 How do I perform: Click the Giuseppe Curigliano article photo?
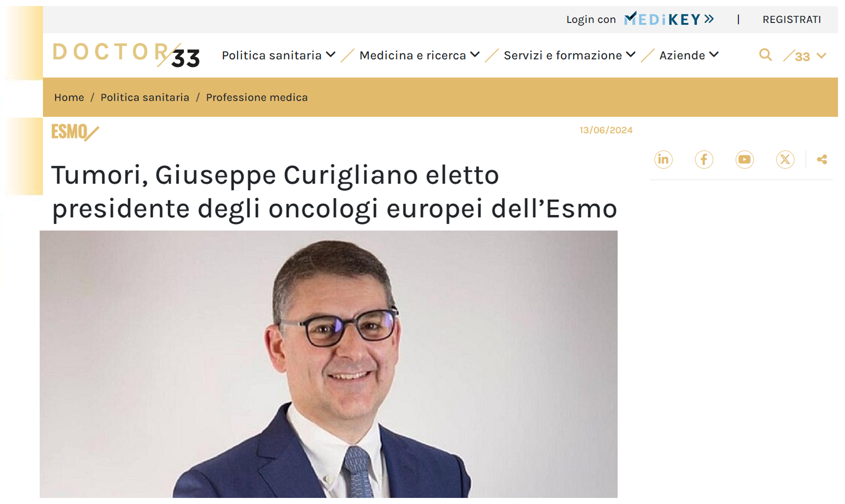coord(329,364)
